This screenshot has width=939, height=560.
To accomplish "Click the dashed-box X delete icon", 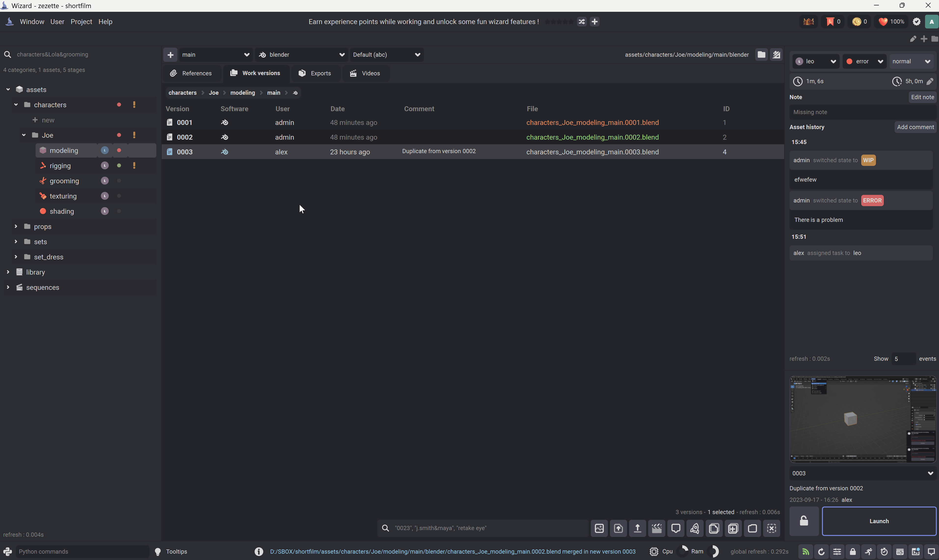I will [x=772, y=528].
